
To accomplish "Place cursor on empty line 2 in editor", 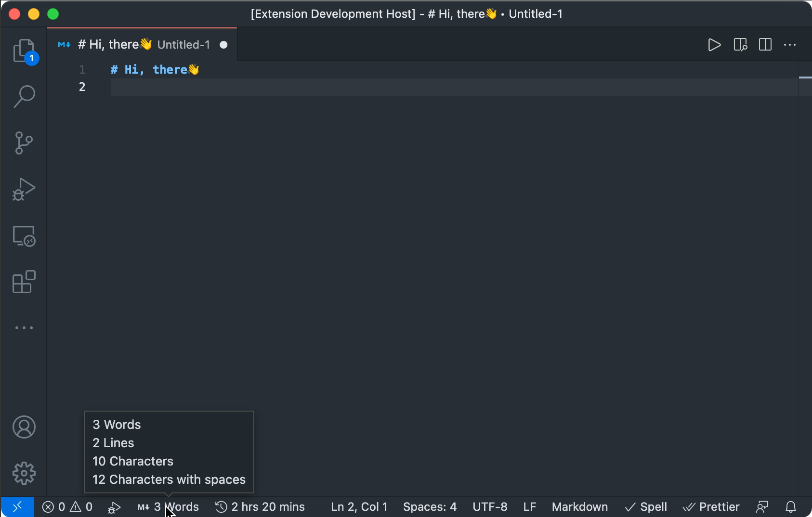I will (454, 87).
